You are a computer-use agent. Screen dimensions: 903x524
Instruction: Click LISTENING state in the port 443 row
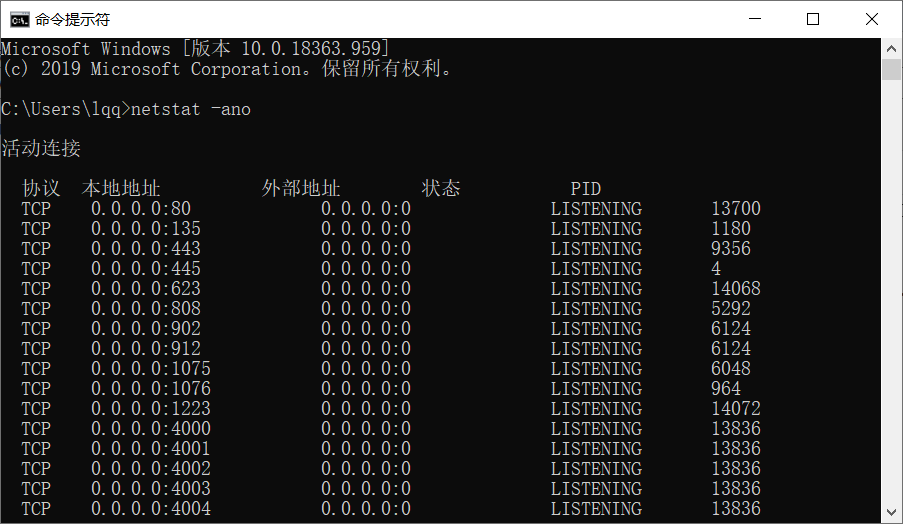(x=596, y=249)
